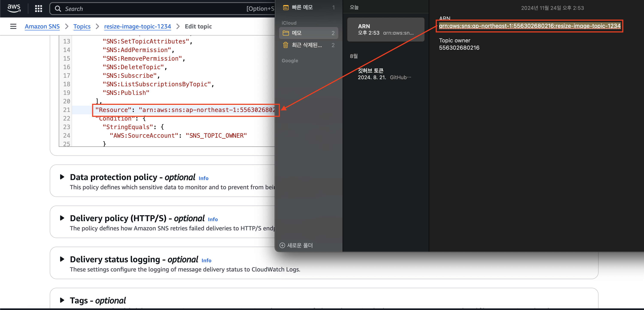Click the Topic owner text in note
Viewport: 644px width, 310px height.
[454, 40]
